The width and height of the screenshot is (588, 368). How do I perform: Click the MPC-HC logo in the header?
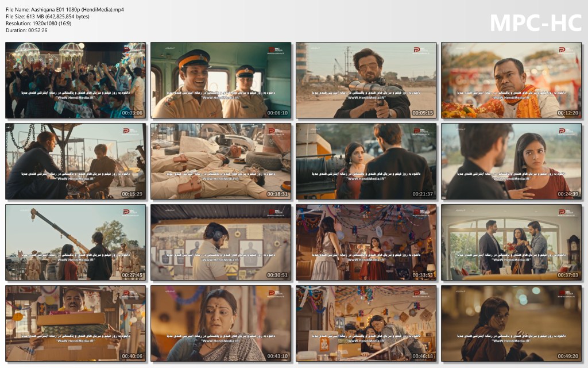(x=535, y=22)
